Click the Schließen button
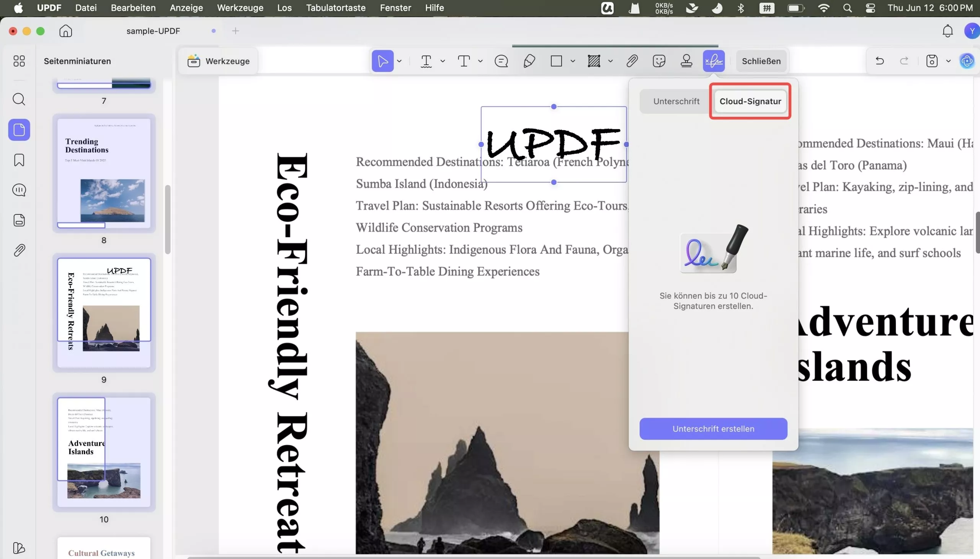Viewport: 980px width, 559px height. [761, 61]
